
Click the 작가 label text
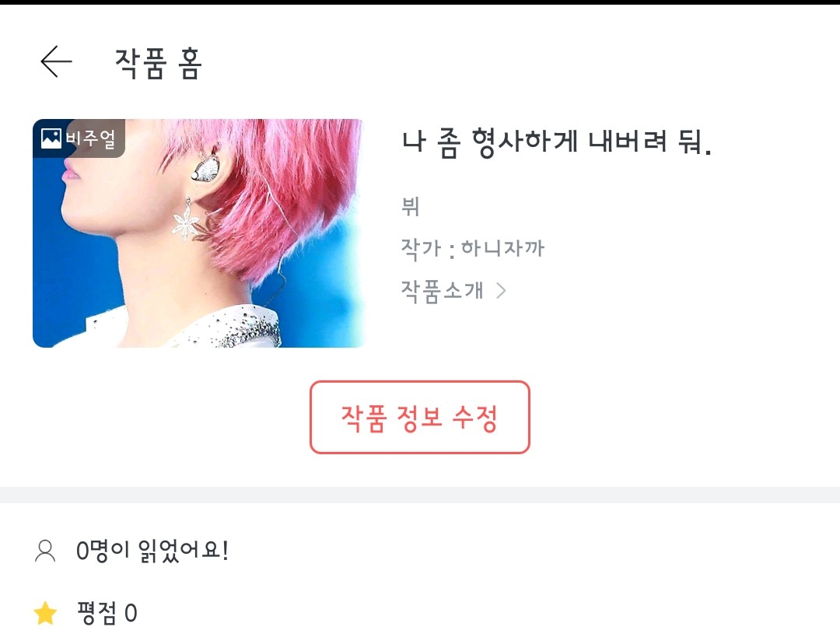click(421, 249)
